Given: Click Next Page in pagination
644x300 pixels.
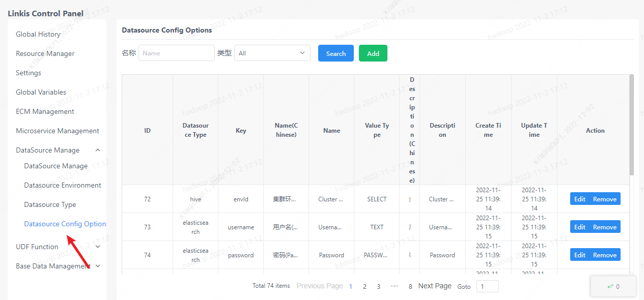Looking at the screenshot, I should (434, 286).
